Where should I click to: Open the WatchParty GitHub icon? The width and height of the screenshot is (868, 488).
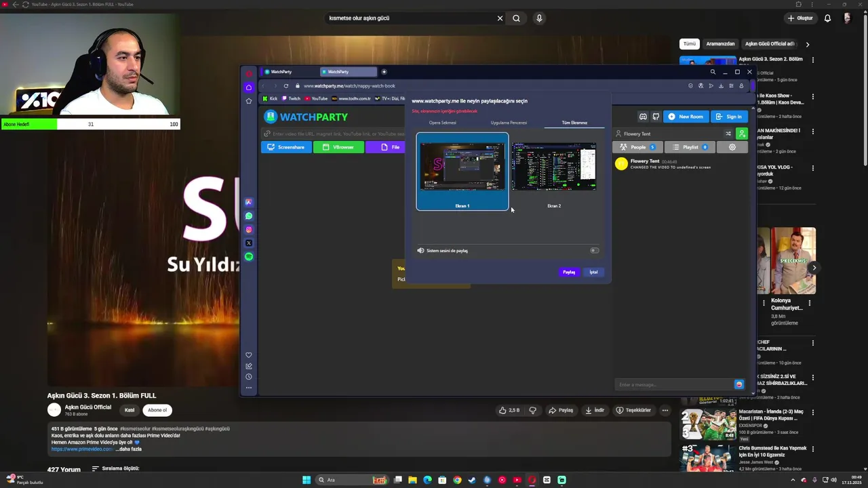pyautogui.click(x=656, y=117)
